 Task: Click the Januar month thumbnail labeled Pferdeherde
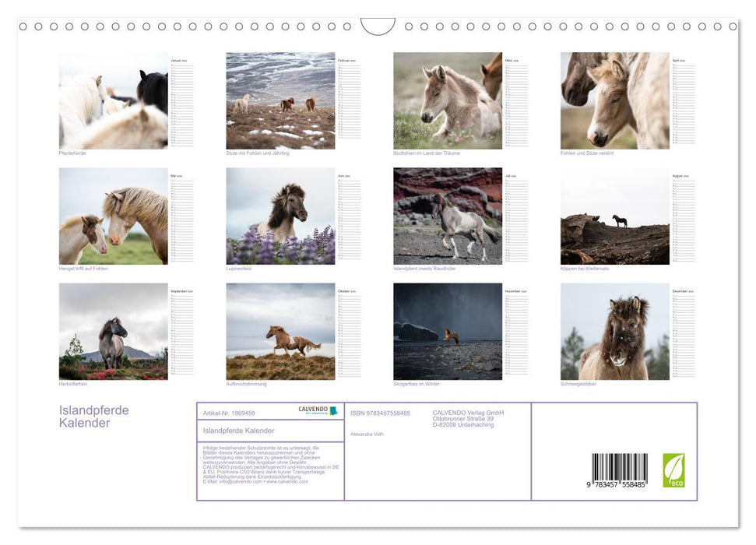(x=114, y=101)
